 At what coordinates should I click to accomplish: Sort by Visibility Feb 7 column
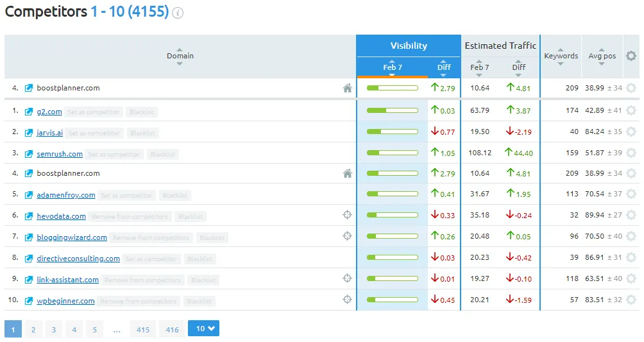coord(392,68)
